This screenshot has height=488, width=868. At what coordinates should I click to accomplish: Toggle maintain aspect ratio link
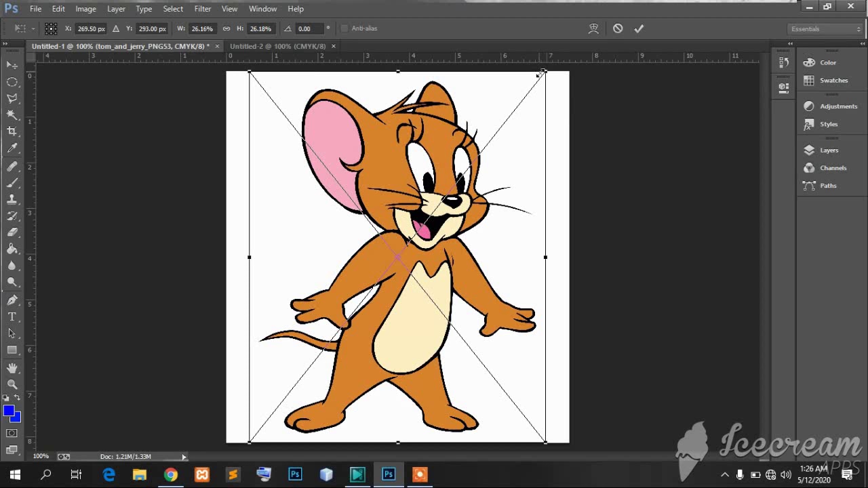226,28
